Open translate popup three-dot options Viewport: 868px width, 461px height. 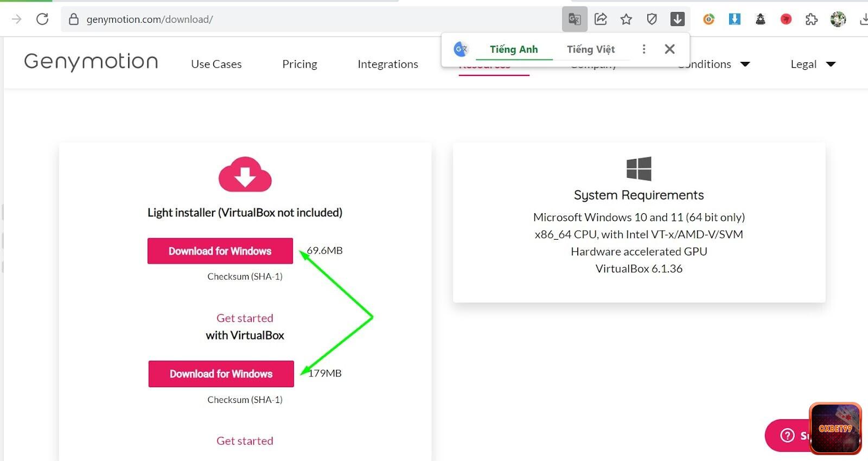click(x=644, y=49)
